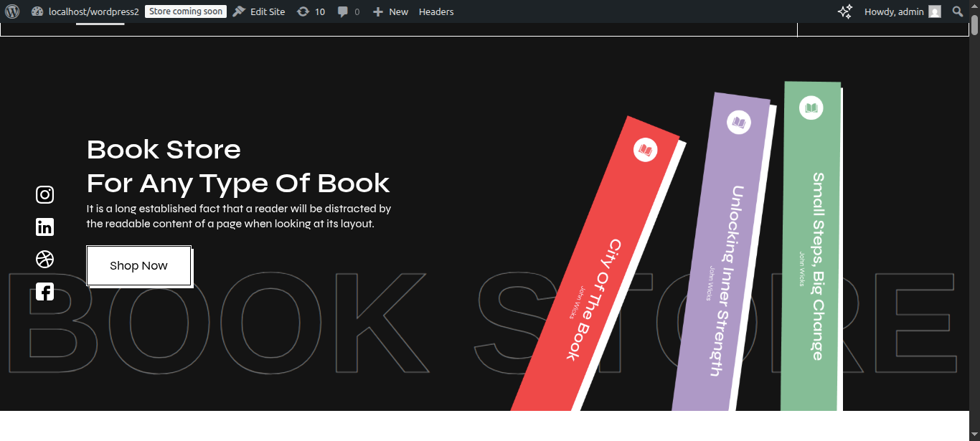The width and height of the screenshot is (980, 441).
Task: Click the book icon on the green book
Action: [x=811, y=108]
